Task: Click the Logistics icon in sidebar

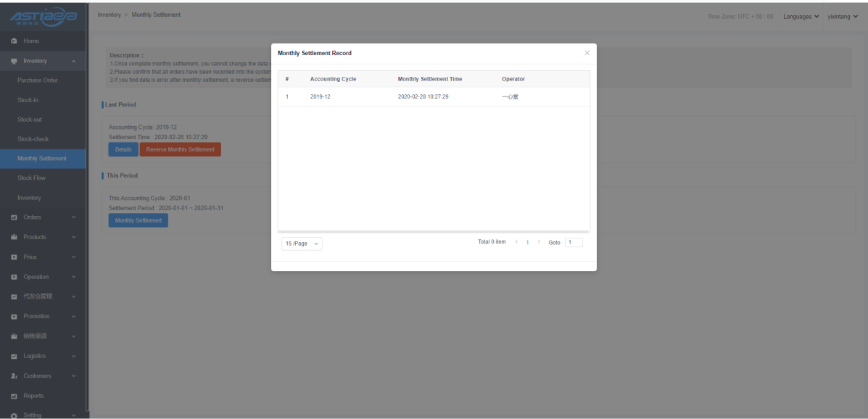Action: point(14,356)
